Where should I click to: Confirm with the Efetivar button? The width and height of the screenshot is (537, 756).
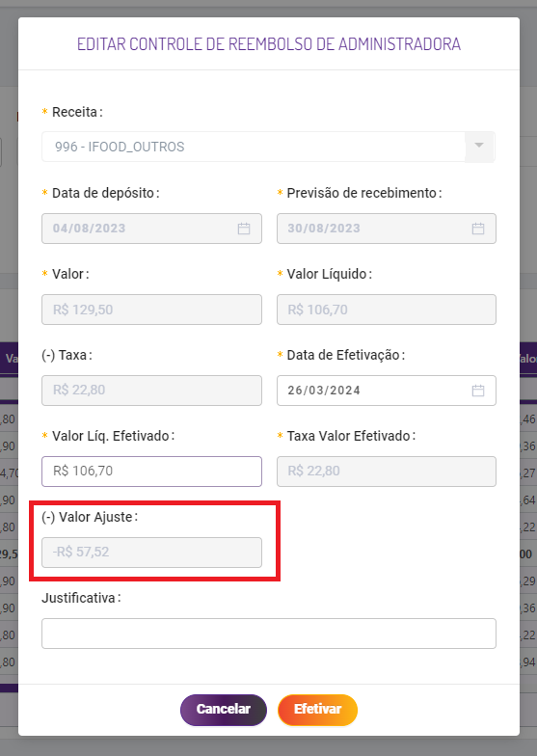click(x=318, y=710)
